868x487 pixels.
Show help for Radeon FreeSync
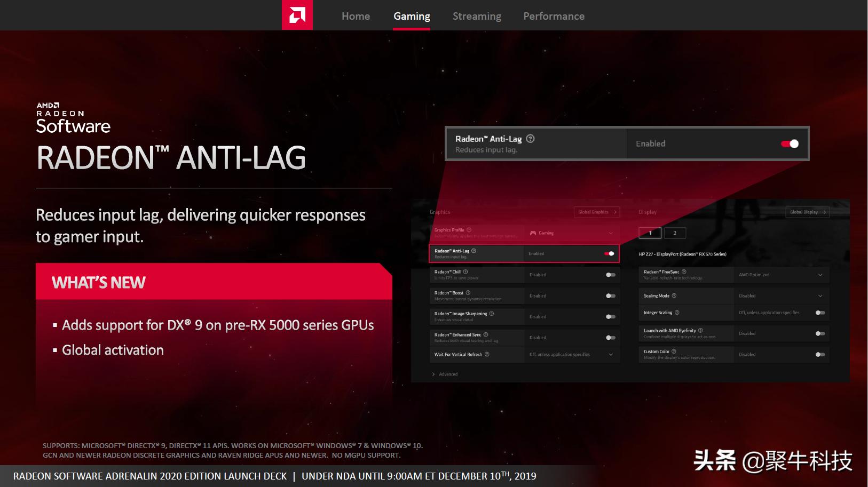[x=684, y=272]
